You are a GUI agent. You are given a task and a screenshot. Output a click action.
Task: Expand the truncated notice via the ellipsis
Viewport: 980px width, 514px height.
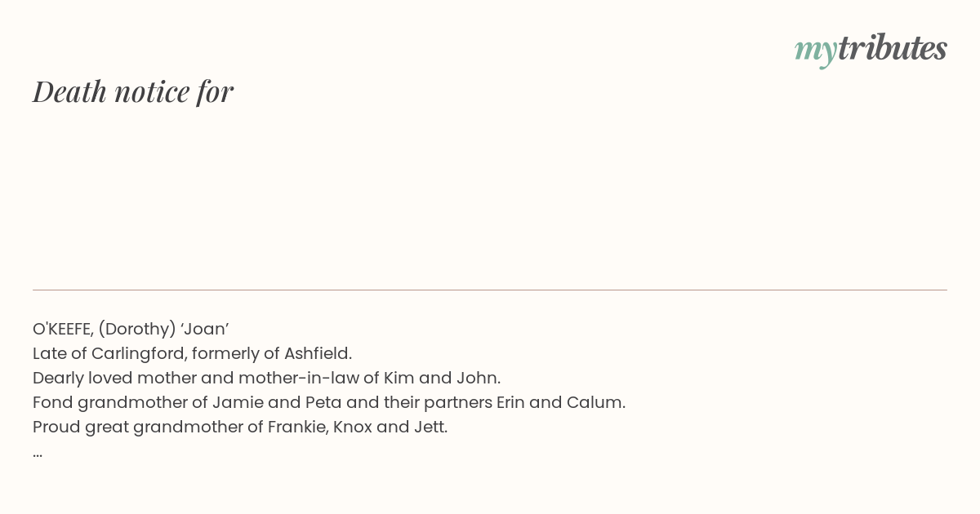(38, 452)
